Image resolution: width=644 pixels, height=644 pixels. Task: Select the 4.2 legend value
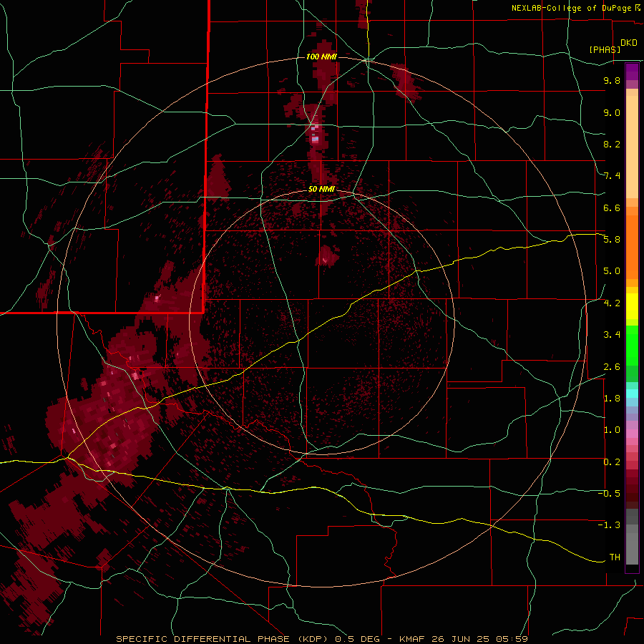[612, 303]
